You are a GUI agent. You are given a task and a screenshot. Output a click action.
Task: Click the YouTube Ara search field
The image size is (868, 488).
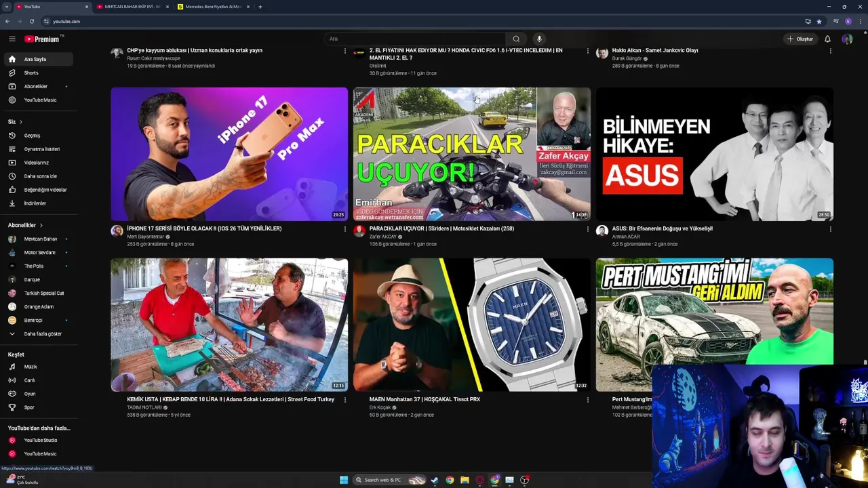click(x=414, y=39)
